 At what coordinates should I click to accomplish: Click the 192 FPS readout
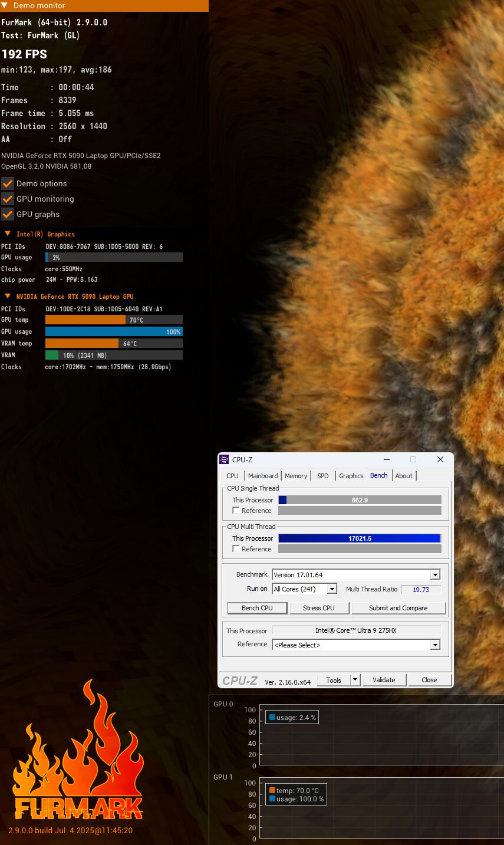[x=24, y=54]
